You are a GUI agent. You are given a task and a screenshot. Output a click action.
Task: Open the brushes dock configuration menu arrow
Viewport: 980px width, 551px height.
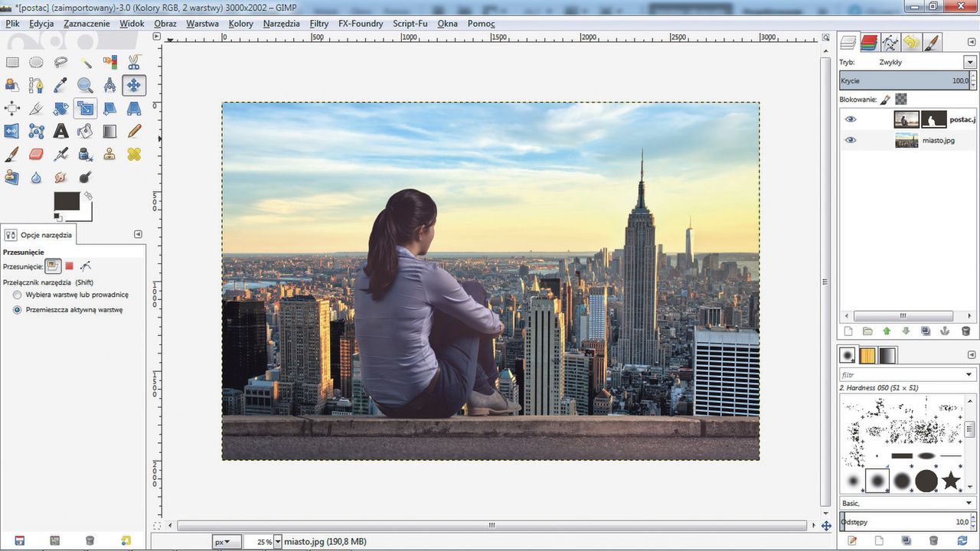(x=970, y=354)
